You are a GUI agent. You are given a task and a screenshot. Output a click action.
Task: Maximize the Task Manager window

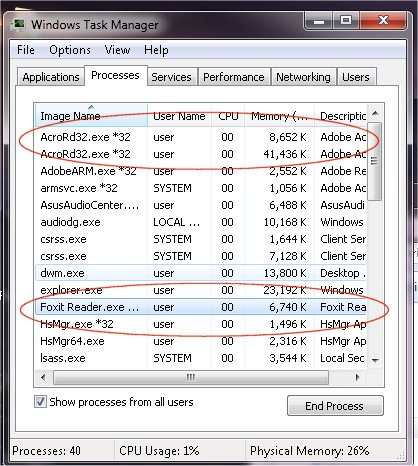(346, 21)
